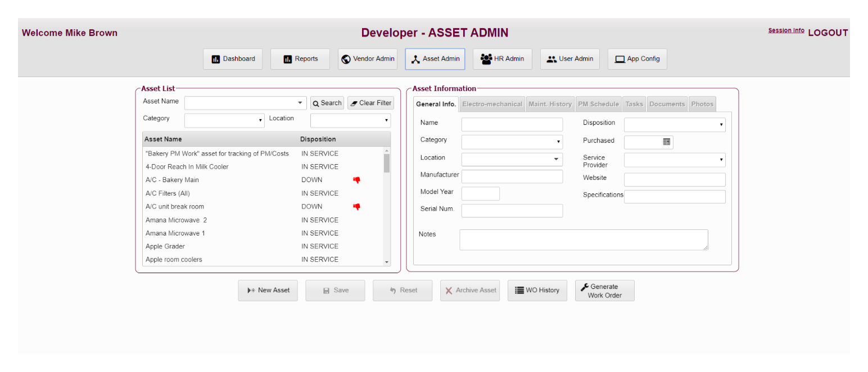Open the Photos tab
868x372 pixels.
tap(702, 104)
